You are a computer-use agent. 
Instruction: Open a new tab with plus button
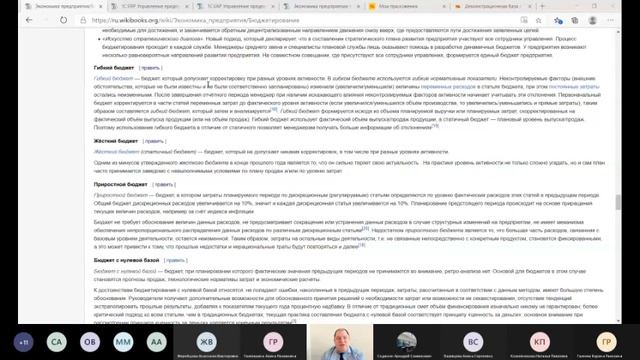pos(542,6)
